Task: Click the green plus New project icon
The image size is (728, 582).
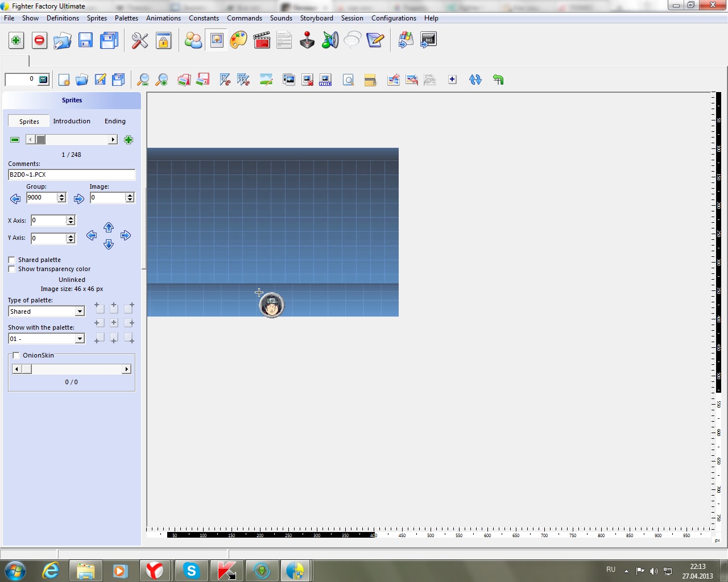Action: coord(16,40)
